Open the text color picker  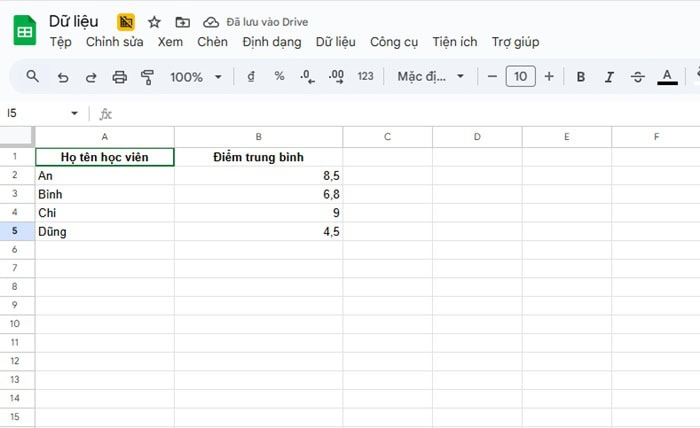667,77
